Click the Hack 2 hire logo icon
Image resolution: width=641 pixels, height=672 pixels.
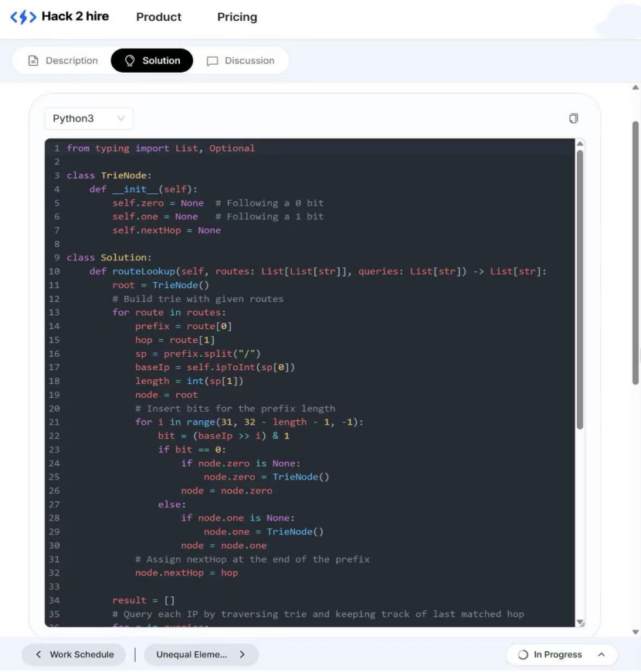click(22, 17)
